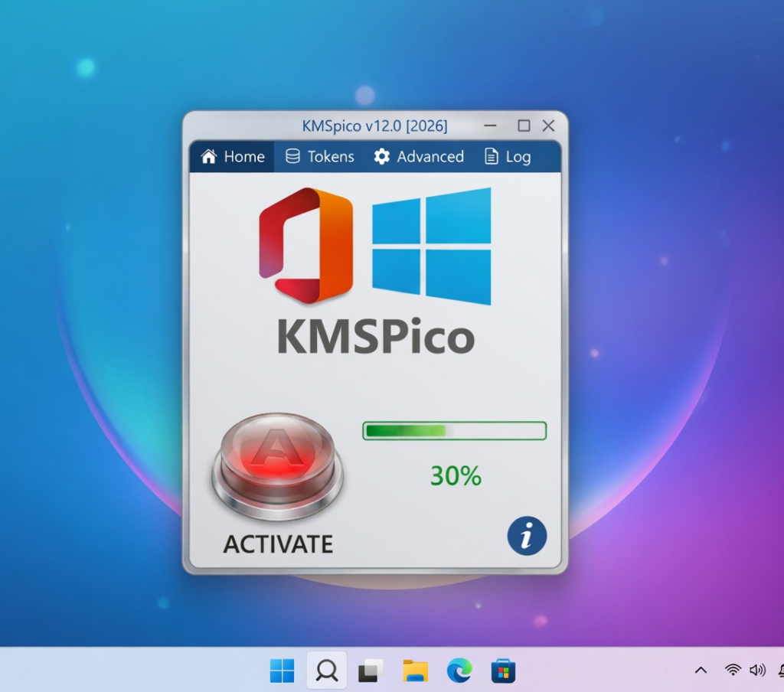Switch to the Tokens tab
The image size is (784, 692).
point(320,156)
